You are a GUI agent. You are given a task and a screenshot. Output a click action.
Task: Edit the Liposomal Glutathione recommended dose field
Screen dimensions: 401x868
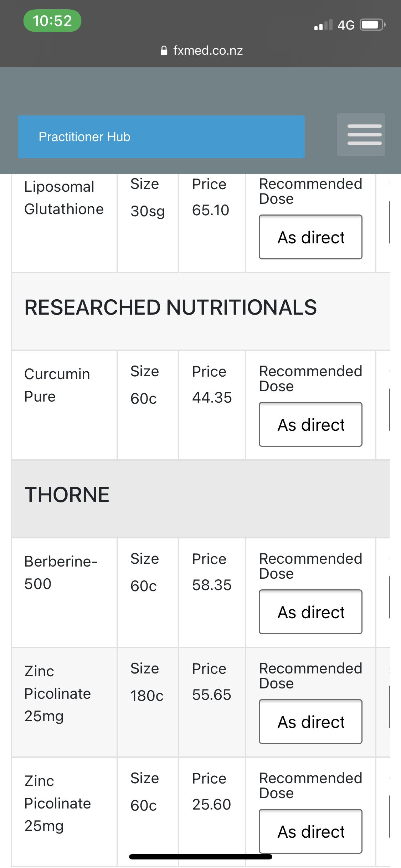click(x=310, y=237)
